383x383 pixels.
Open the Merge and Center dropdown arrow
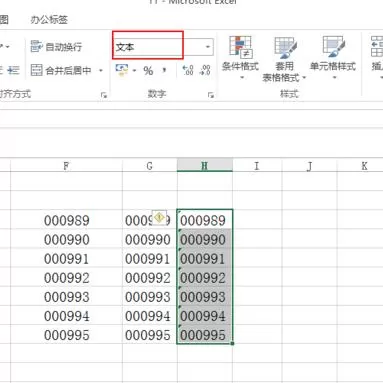coord(101,71)
